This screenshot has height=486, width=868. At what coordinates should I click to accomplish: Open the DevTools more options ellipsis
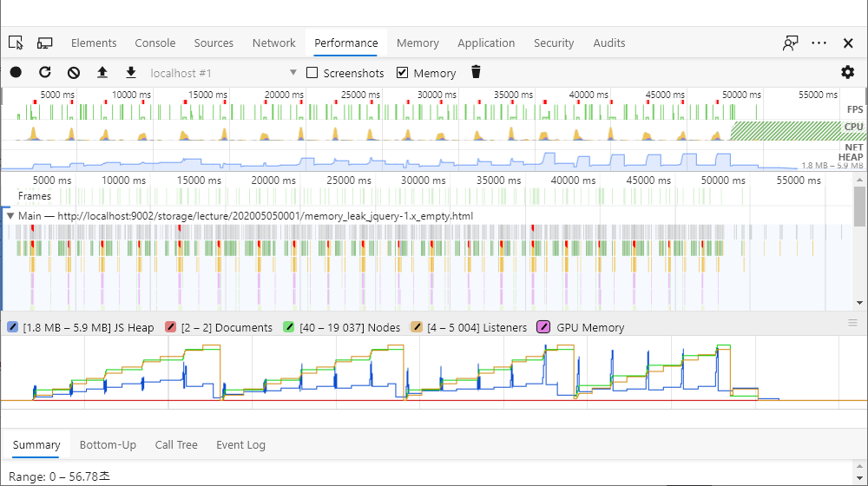[819, 43]
